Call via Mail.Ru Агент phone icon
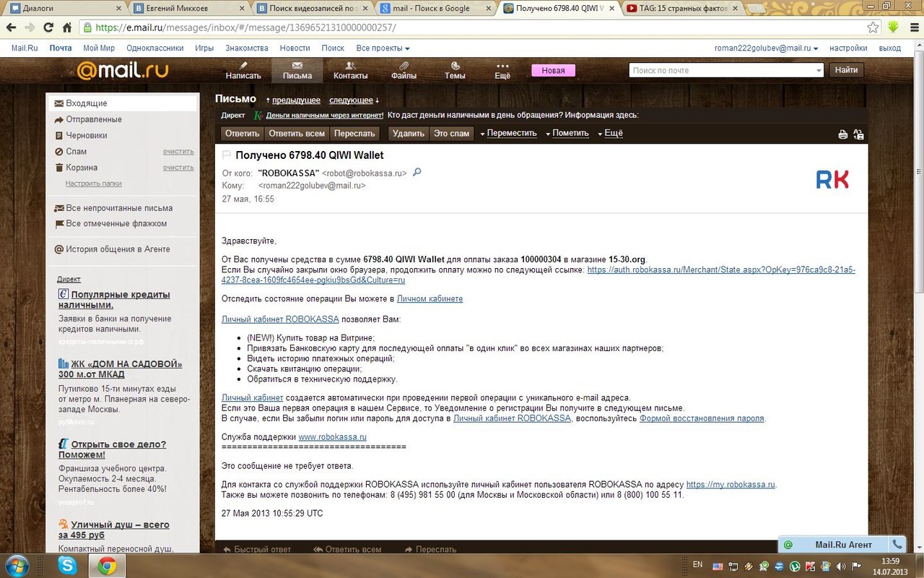The height and width of the screenshot is (578, 924). point(897,545)
